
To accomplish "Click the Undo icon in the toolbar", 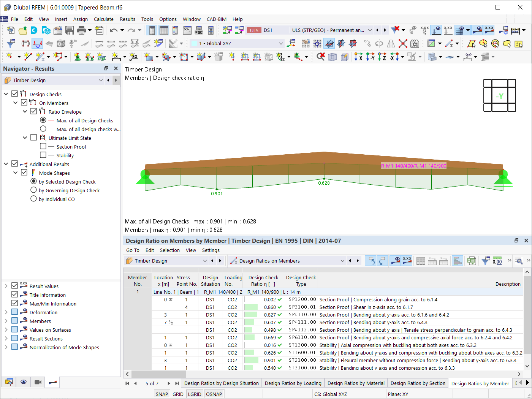I will click(114, 30).
